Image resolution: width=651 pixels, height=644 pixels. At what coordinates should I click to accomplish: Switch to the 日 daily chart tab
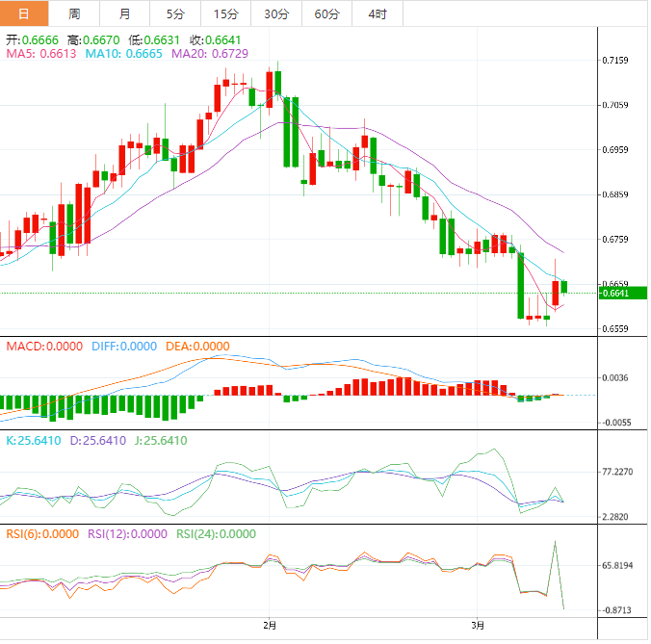24,13
